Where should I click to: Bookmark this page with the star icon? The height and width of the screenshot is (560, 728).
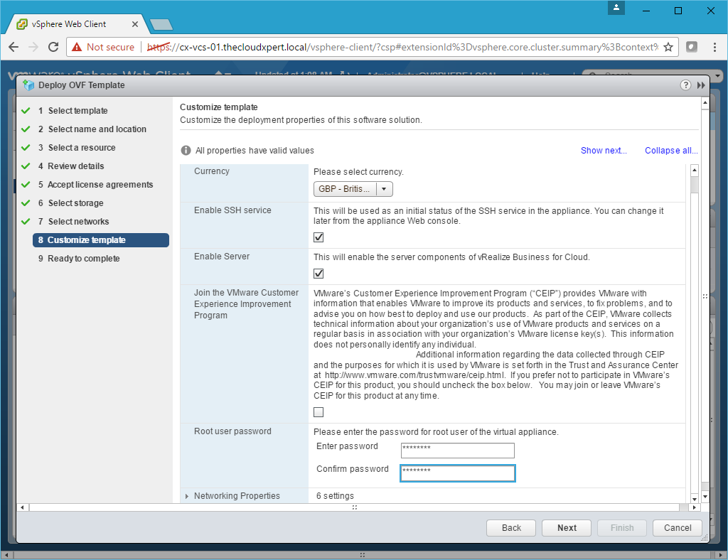click(668, 47)
